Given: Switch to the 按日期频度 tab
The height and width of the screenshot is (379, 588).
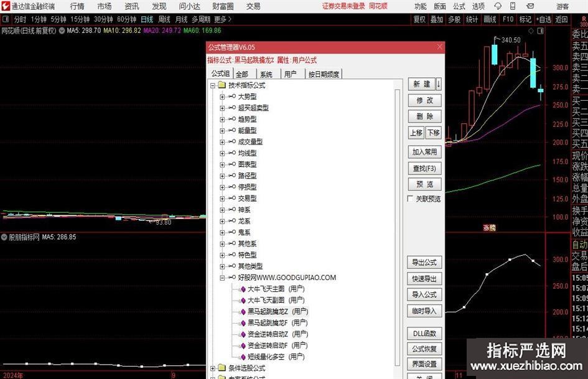Looking at the screenshot, I should point(324,74).
